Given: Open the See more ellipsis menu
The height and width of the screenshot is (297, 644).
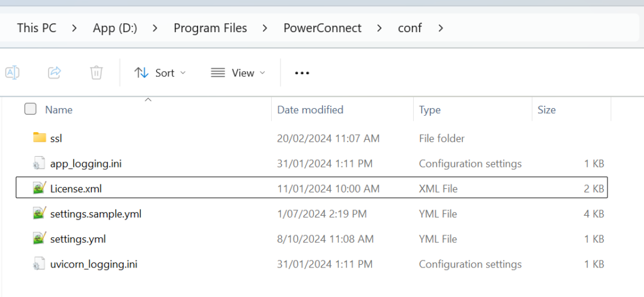Looking at the screenshot, I should (303, 73).
